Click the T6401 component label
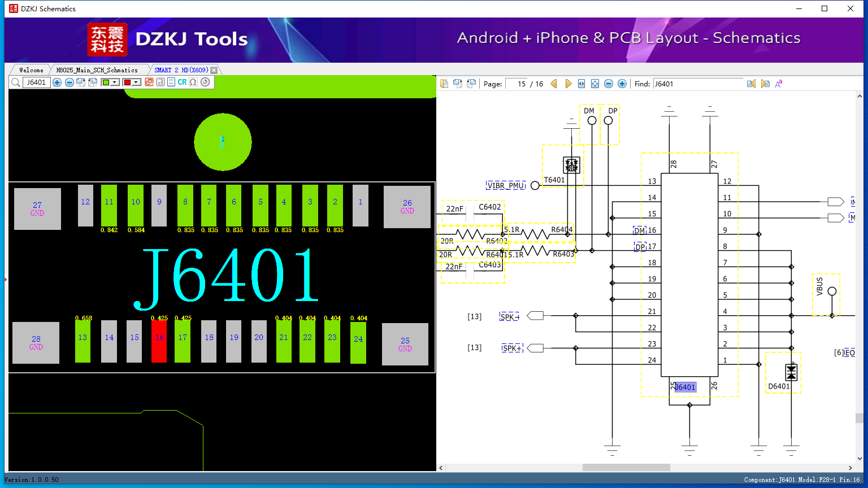This screenshot has height=488, width=868. [554, 180]
